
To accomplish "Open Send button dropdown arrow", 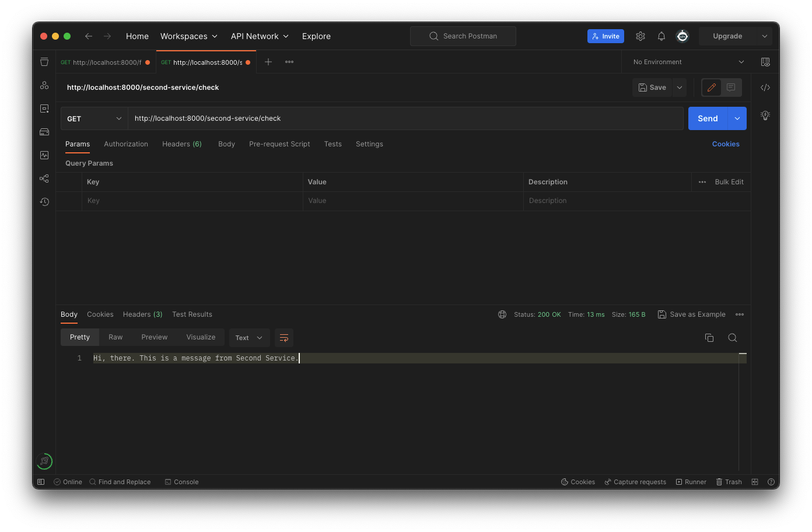I will click(x=737, y=118).
